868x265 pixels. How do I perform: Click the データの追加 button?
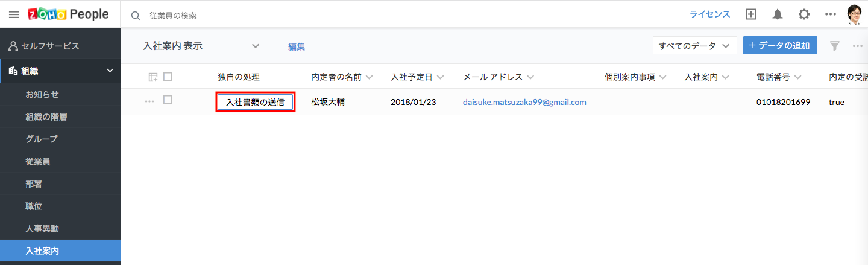pos(779,46)
